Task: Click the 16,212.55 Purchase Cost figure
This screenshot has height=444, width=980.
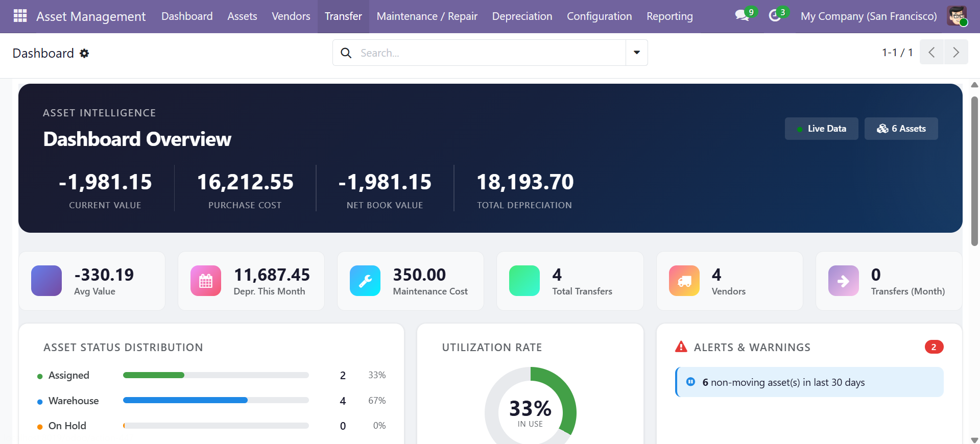Action: click(245, 182)
